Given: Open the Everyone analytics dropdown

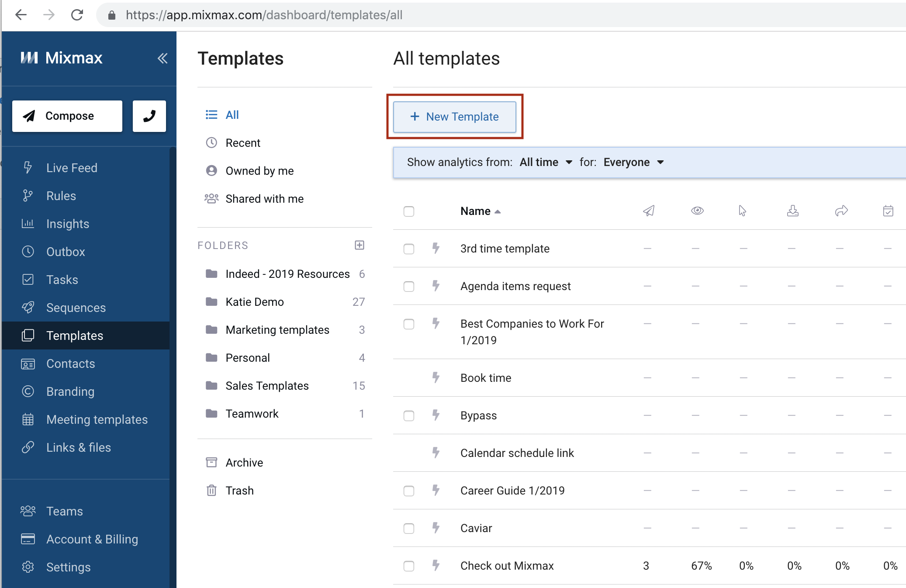Looking at the screenshot, I should click(x=634, y=162).
